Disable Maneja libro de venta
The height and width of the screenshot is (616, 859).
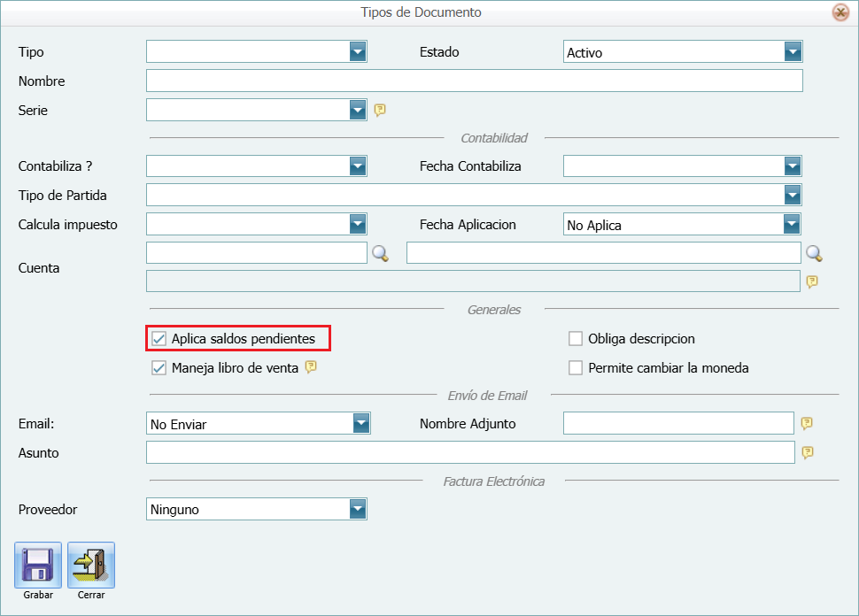tap(160, 366)
